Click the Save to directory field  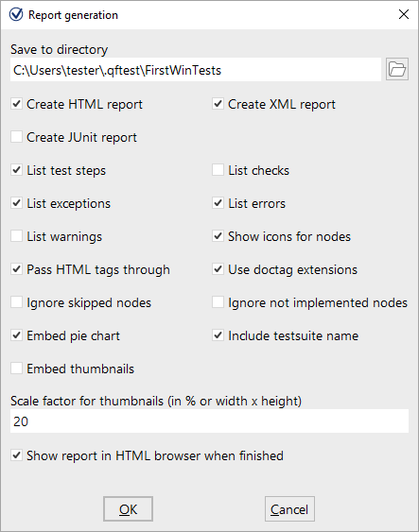pyautogui.click(x=196, y=70)
